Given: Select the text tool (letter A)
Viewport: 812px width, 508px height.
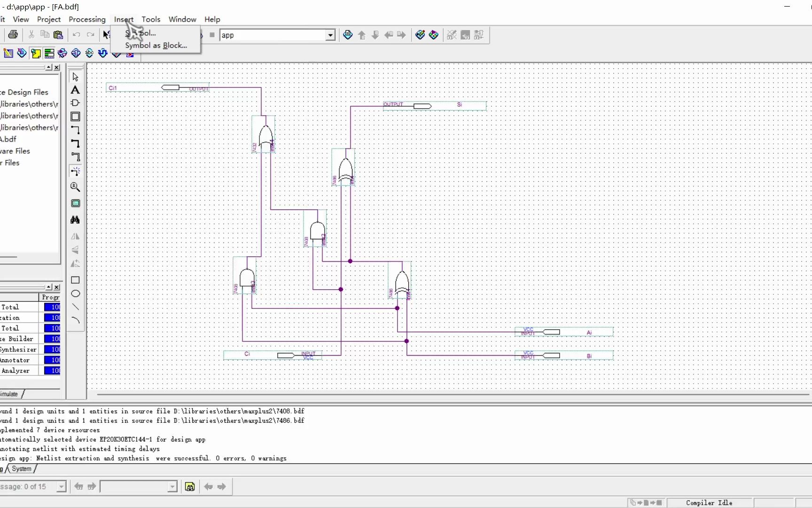Looking at the screenshot, I should point(75,90).
